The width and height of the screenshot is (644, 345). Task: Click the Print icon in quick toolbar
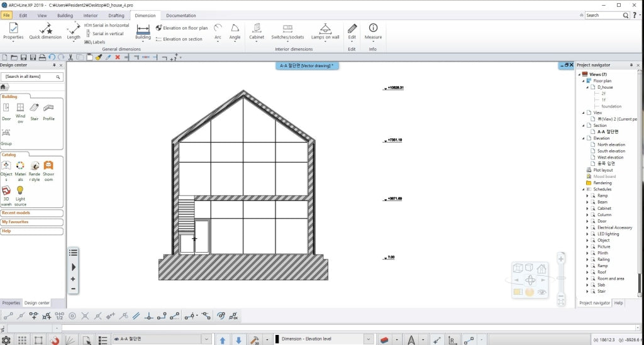[42, 57]
